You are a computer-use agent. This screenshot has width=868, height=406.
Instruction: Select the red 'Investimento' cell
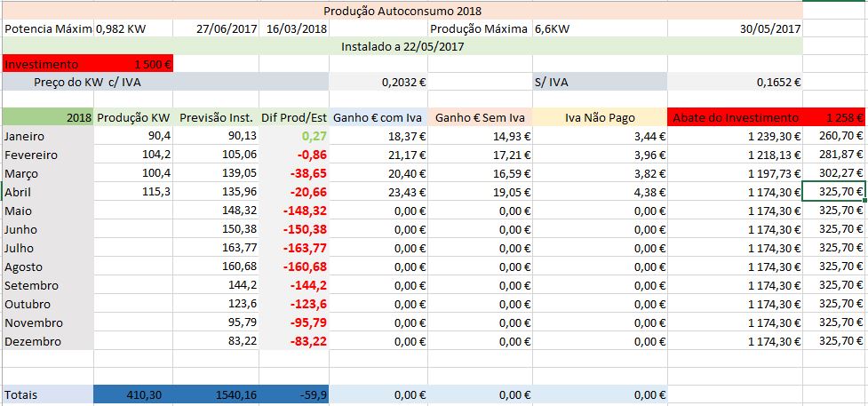pos(48,64)
